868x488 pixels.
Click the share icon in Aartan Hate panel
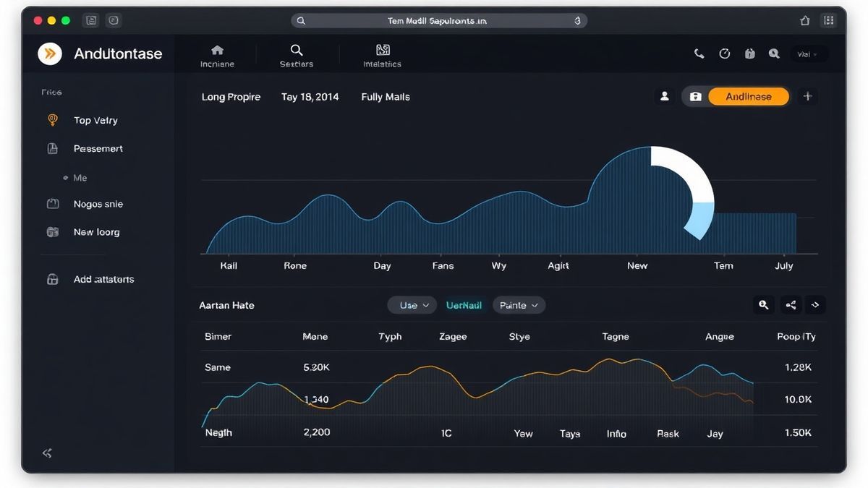click(791, 306)
